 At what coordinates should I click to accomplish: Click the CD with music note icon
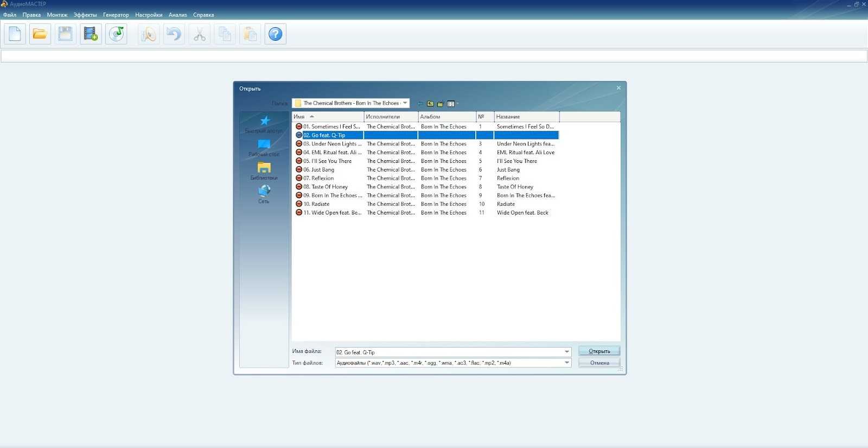tap(116, 34)
